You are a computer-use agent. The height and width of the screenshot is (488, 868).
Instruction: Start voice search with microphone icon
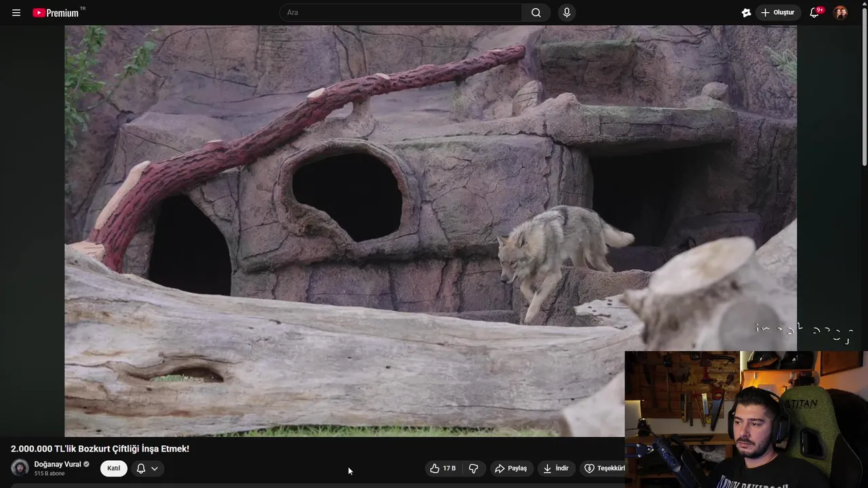567,12
